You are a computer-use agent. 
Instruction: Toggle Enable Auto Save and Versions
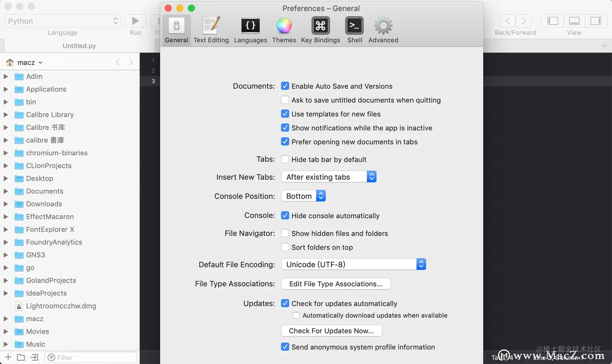[x=285, y=86]
